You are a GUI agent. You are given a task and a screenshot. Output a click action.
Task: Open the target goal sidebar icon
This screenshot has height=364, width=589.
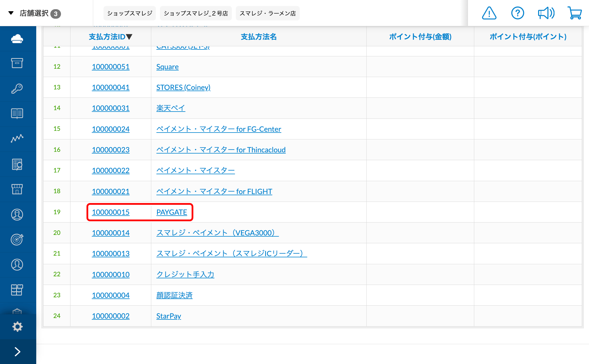[x=17, y=239]
